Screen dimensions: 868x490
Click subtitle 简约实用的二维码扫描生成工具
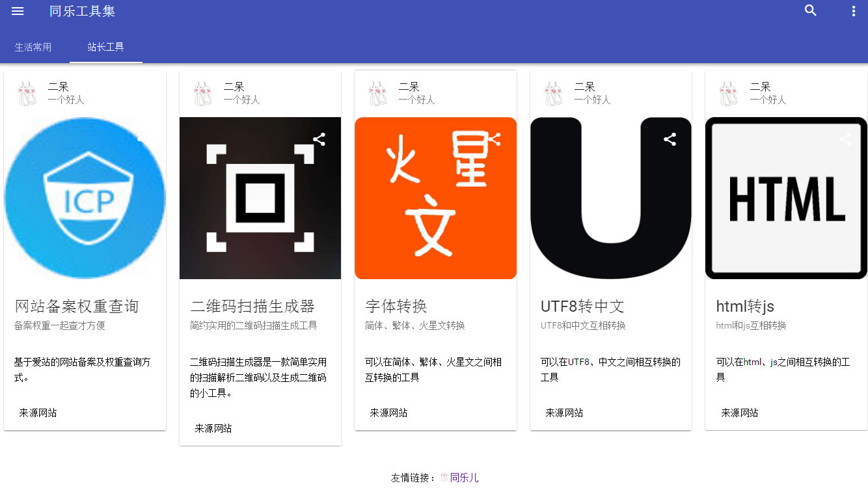[x=254, y=325]
